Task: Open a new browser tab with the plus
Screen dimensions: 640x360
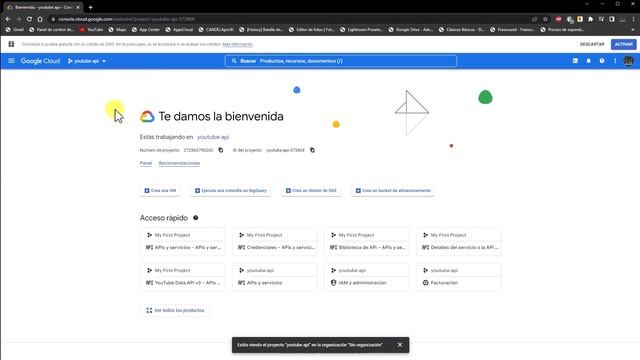Action: 90,7
